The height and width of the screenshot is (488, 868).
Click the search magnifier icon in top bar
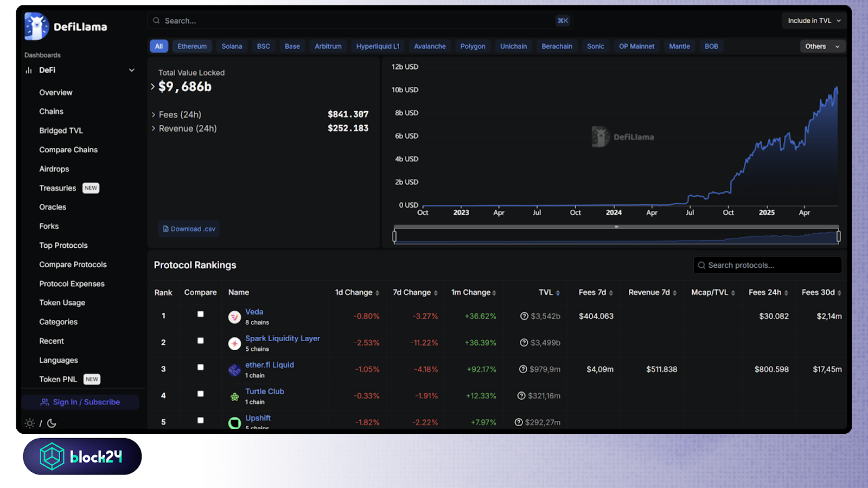[x=156, y=21]
